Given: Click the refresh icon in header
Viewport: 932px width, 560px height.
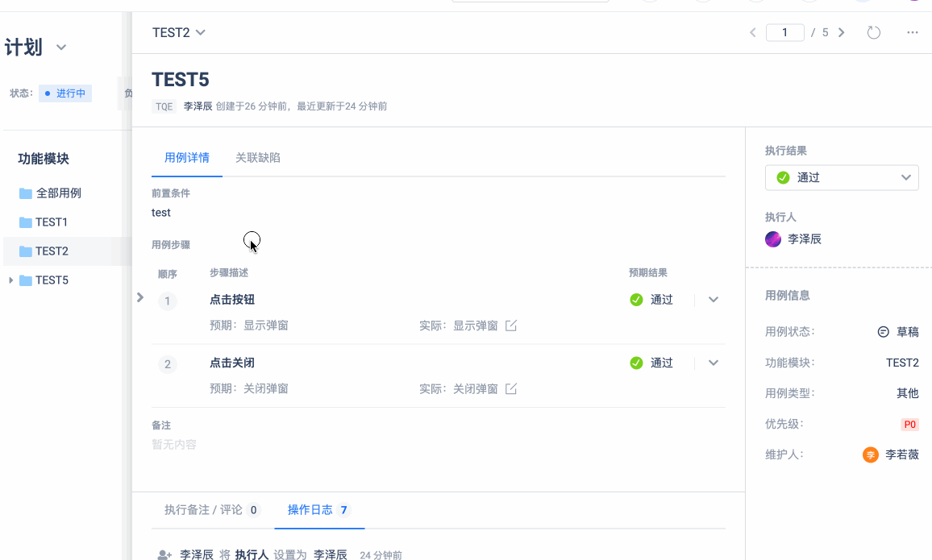Looking at the screenshot, I should 873,33.
